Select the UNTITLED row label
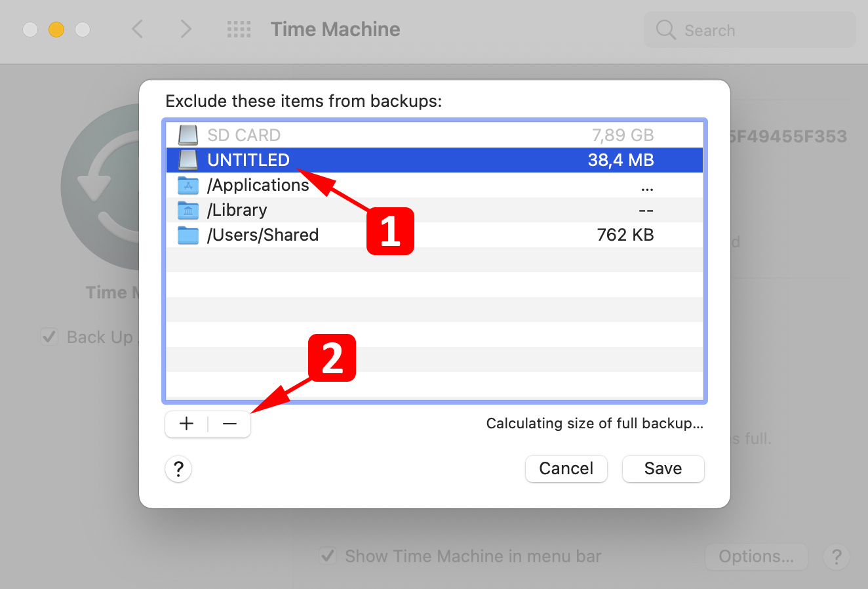Screen dimensions: 868x589 (248, 160)
